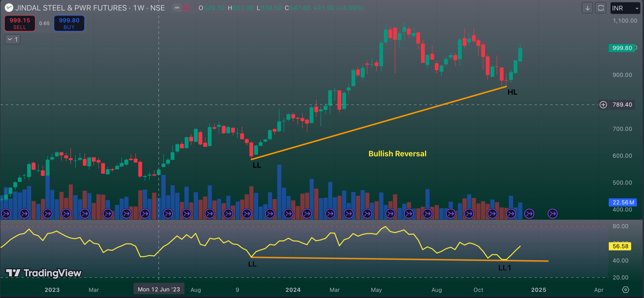Click the gray dash status pill beside NSE
644x298 pixels.
pyautogui.click(x=177, y=8)
